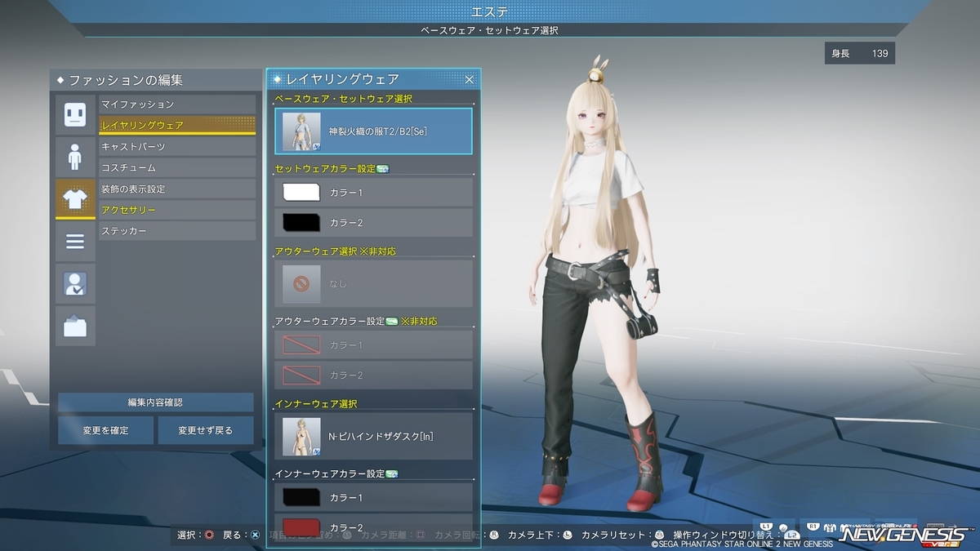Click the prohibited icon in outerwear slot
Image resolution: width=980 pixels, height=551 pixels.
pos(301,284)
